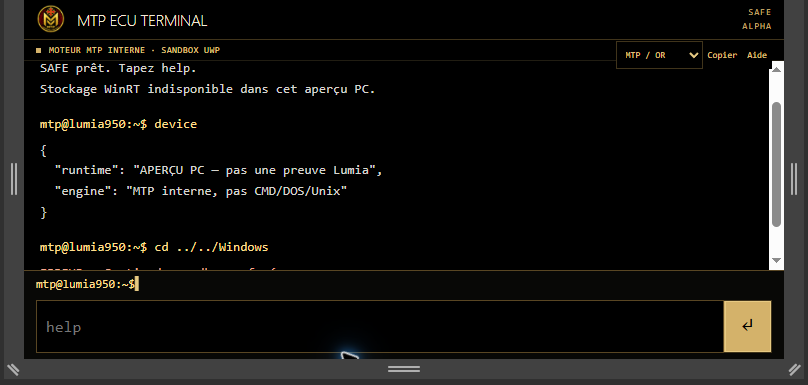Open the Aide help link
The width and height of the screenshot is (808, 385).
pyautogui.click(x=757, y=55)
